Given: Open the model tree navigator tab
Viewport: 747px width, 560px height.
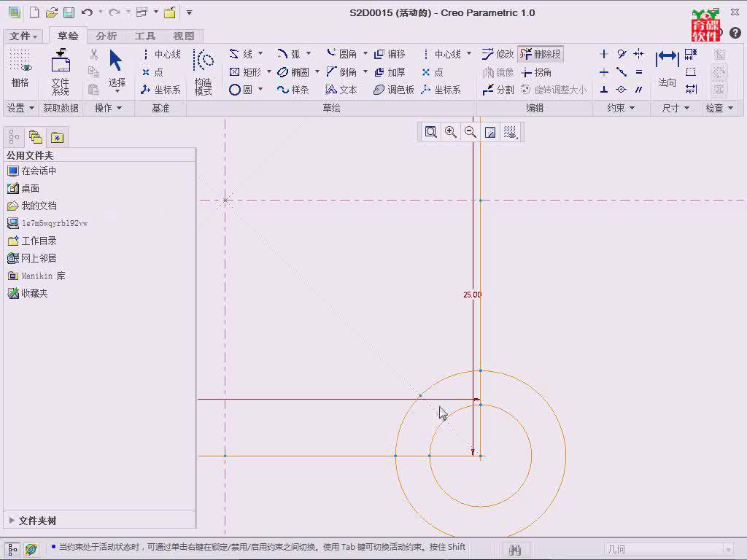Looking at the screenshot, I should [14, 137].
